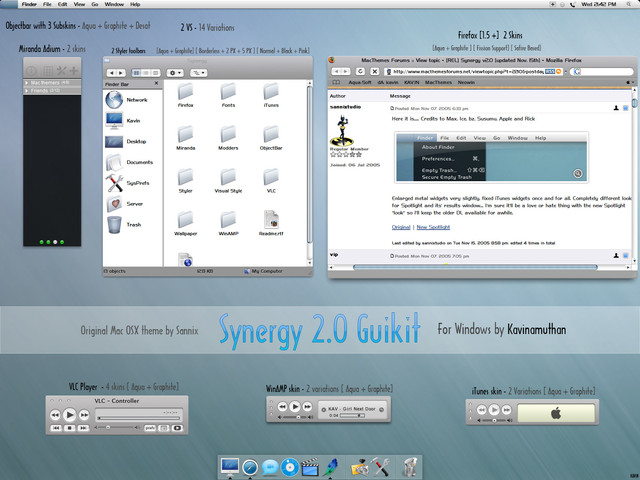The width and height of the screenshot is (640, 480).
Task: Open the Server heart folder icon
Action: tap(114, 204)
